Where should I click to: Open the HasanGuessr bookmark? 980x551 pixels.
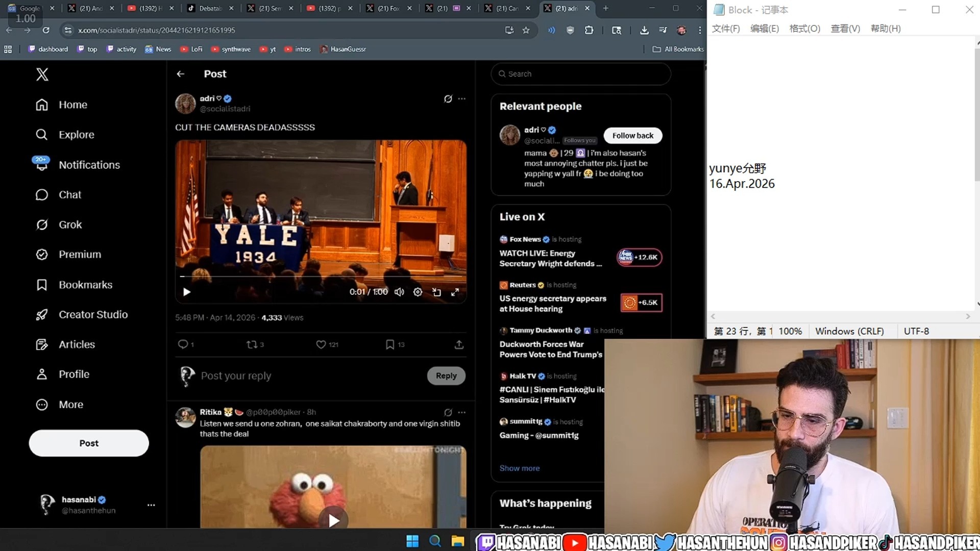click(343, 49)
